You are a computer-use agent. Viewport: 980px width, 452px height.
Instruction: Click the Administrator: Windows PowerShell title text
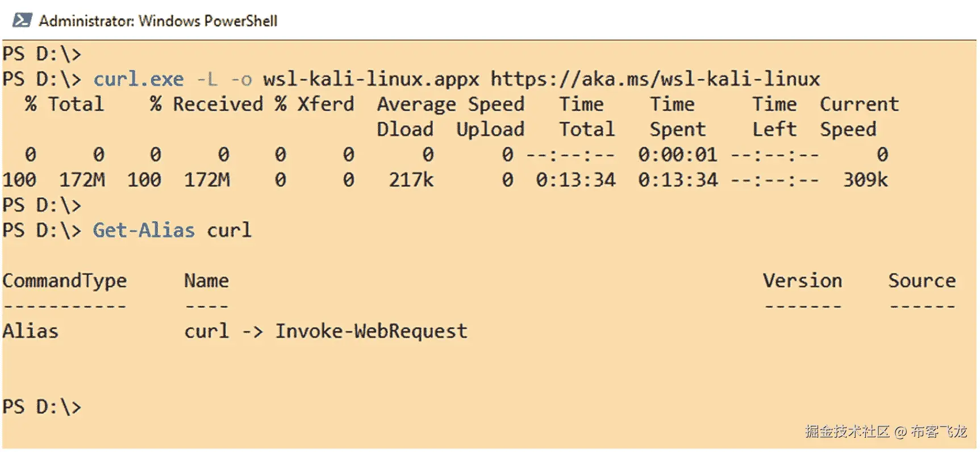click(158, 21)
